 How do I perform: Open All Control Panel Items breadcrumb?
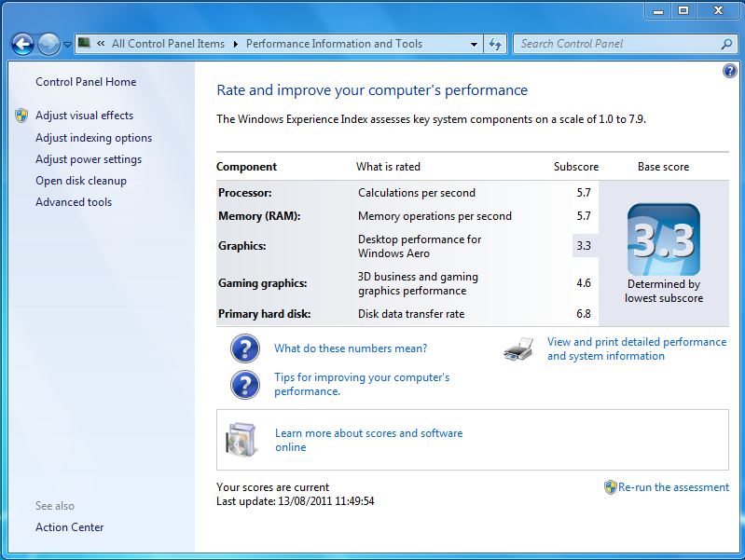(168, 44)
